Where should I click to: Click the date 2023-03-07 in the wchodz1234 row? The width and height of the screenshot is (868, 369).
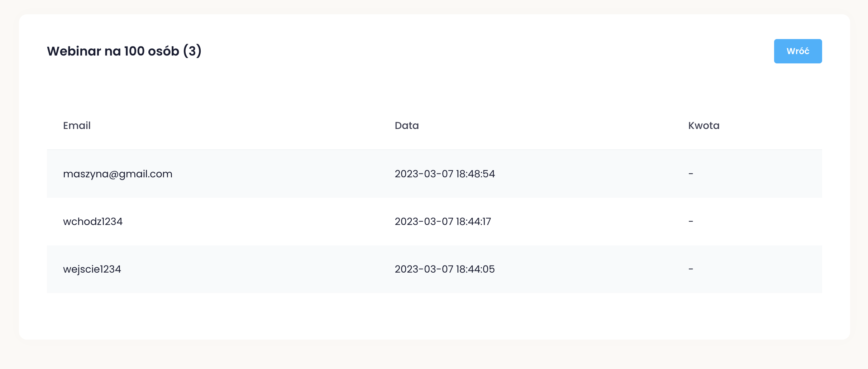(x=424, y=222)
